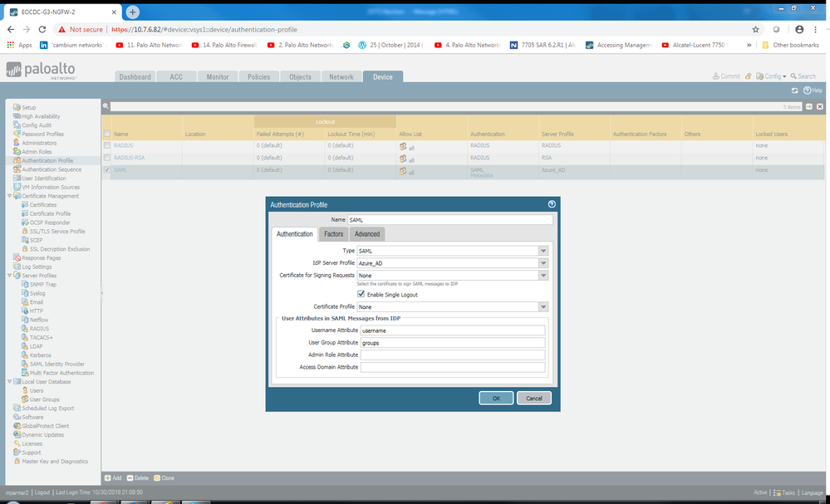Open the IdP Server Profile dropdown
The height and width of the screenshot is (504, 830).
tap(543, 263)
